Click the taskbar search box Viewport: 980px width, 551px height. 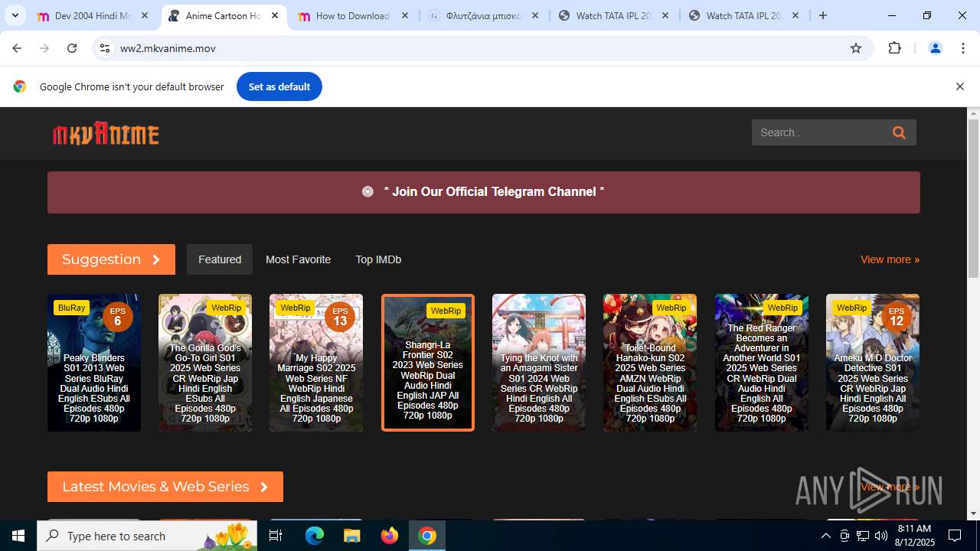point(148,536)
